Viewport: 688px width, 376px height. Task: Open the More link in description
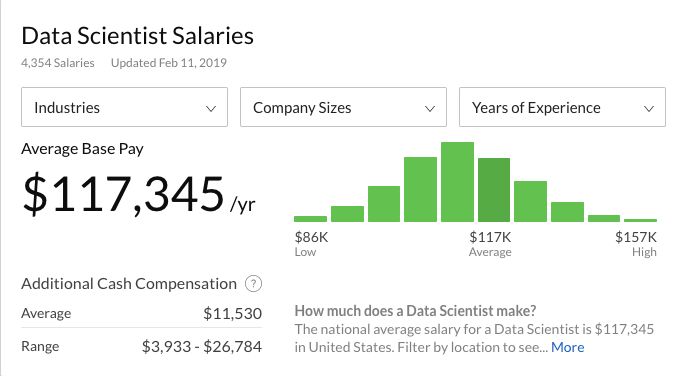[567, 347]
